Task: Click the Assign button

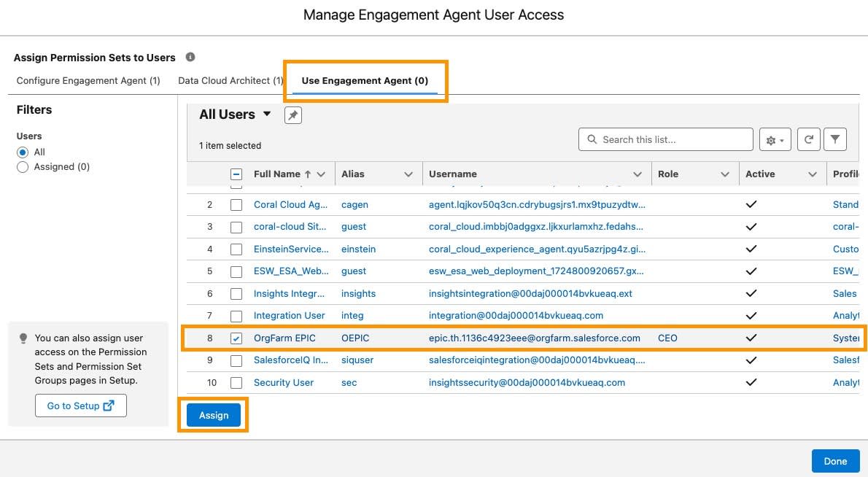Action: [214, 415]
